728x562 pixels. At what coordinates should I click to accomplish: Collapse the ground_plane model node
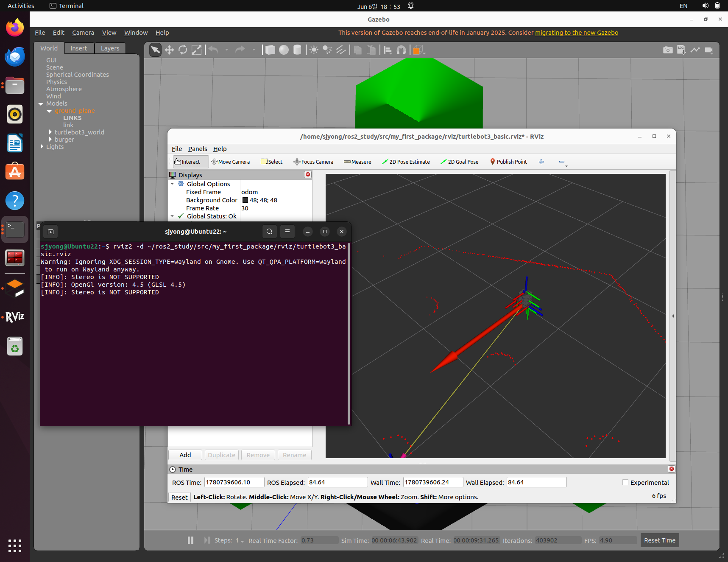point(49,111)
